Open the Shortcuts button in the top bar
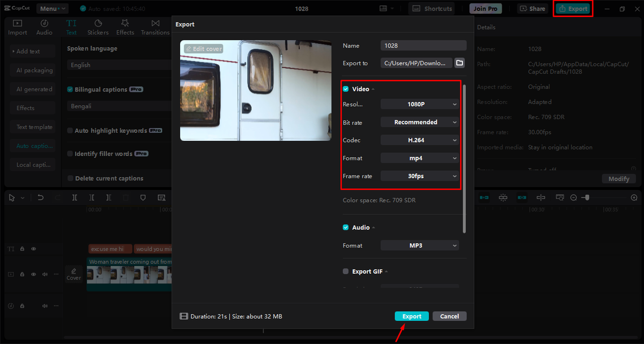The width and height of the screenshot is (644, 344). click(431, 9)
